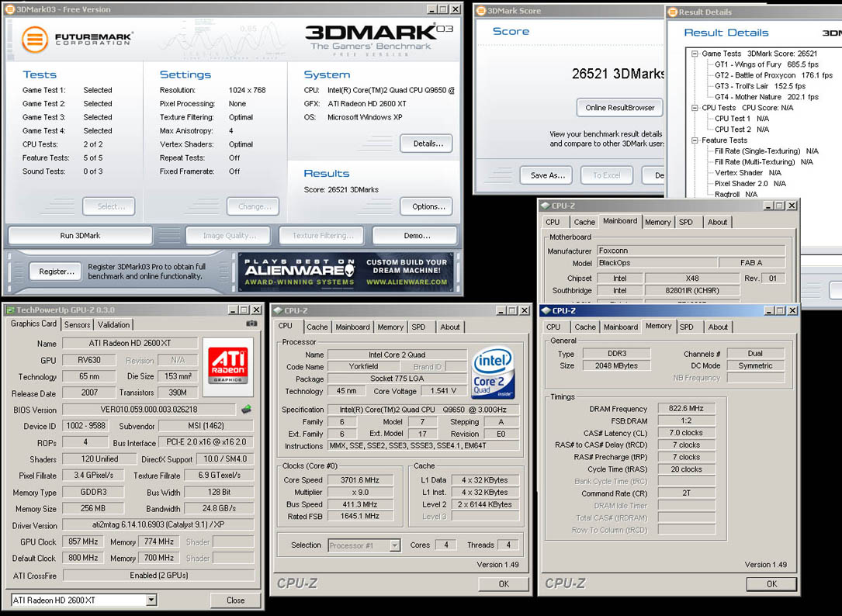The height and width of the screenshot is (616, 842).
Task: Click the Run 3DMark button
Action: coord(80,235)
